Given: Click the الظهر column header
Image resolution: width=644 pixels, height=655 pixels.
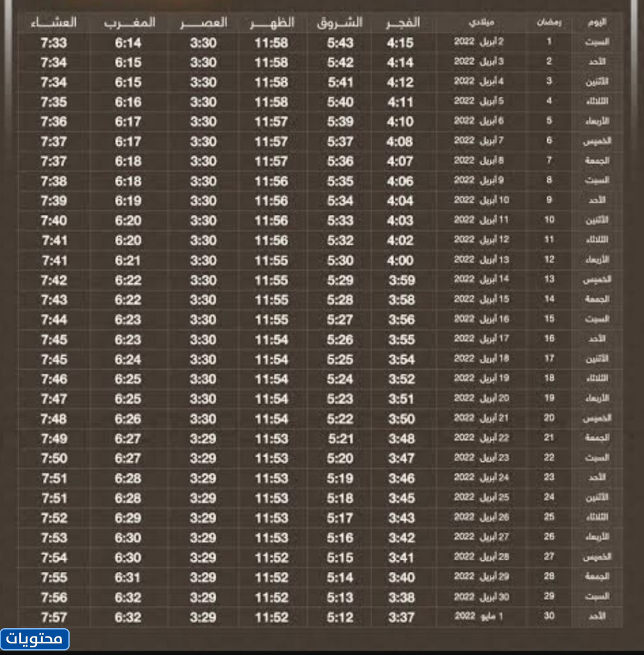Looking at the screenshot, I should 272,22.
